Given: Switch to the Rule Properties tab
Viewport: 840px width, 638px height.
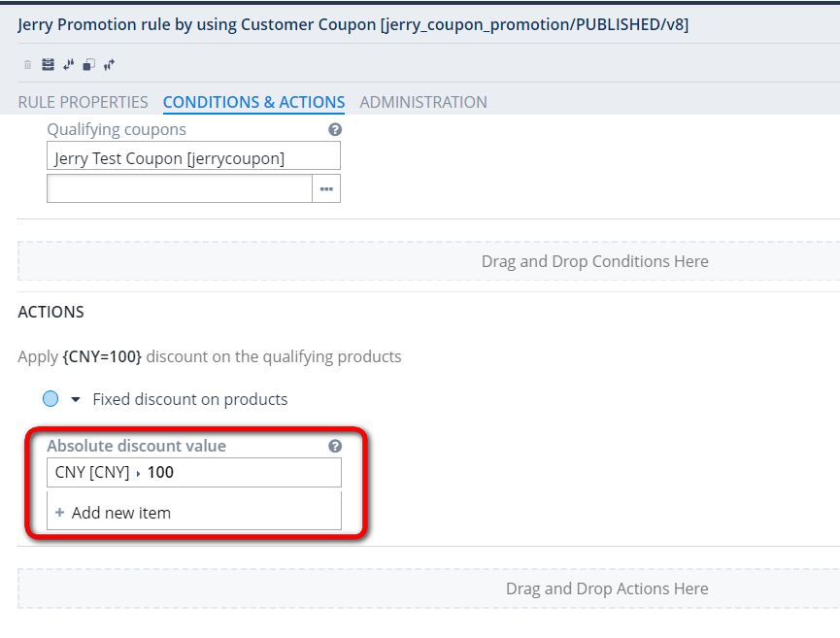Looking at the screenshot, I should click(x=83, y=102).
